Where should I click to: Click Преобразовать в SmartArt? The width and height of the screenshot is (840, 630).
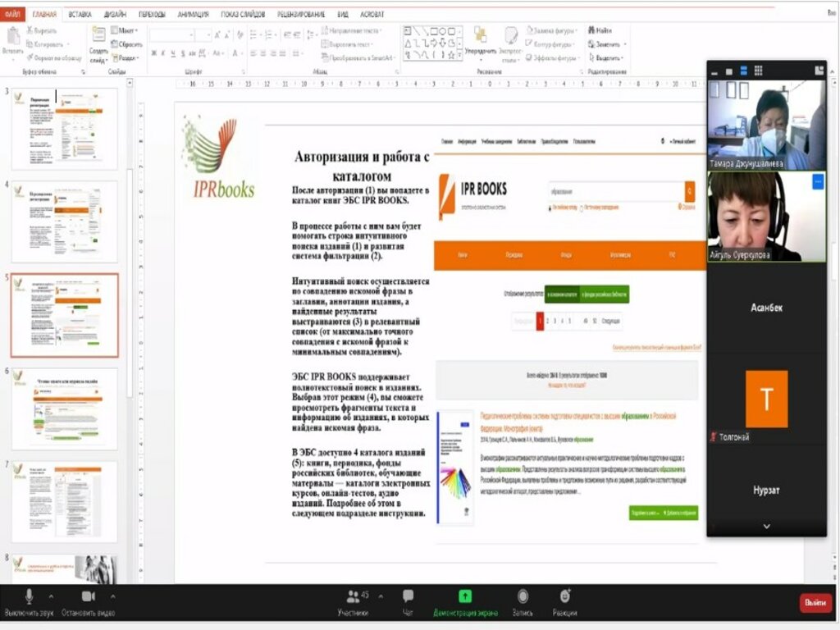[358, 58]
